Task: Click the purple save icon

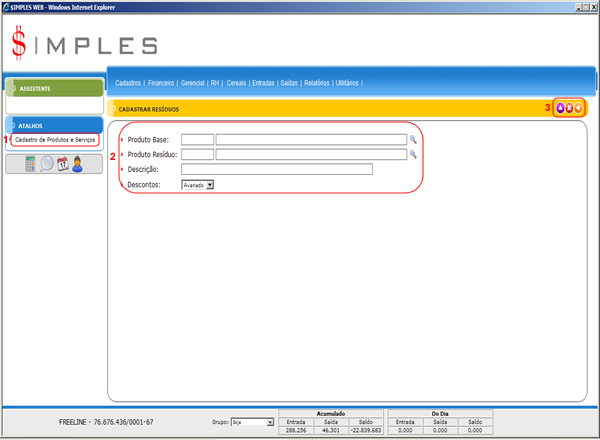Action: coord(560,108)
